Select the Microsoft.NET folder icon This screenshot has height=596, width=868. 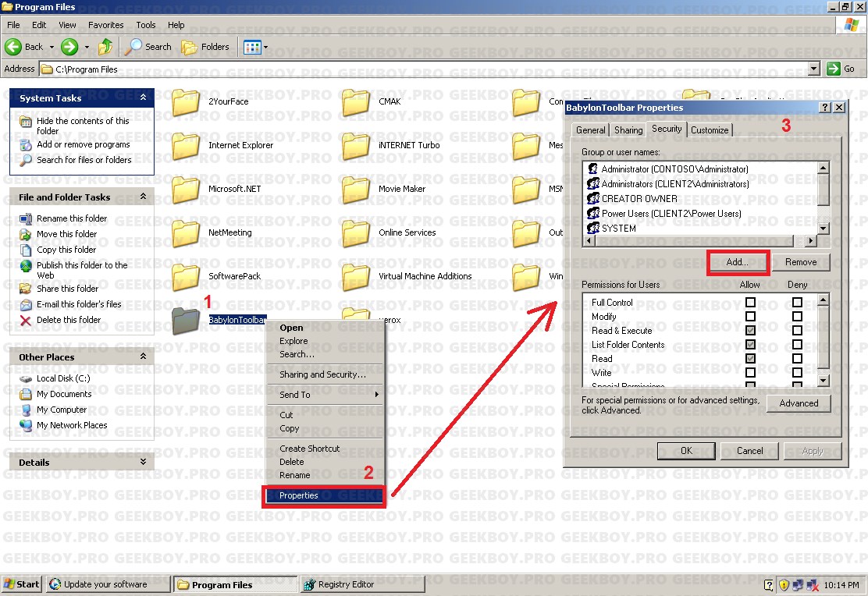pyautogui.click(x=186, y=190)
